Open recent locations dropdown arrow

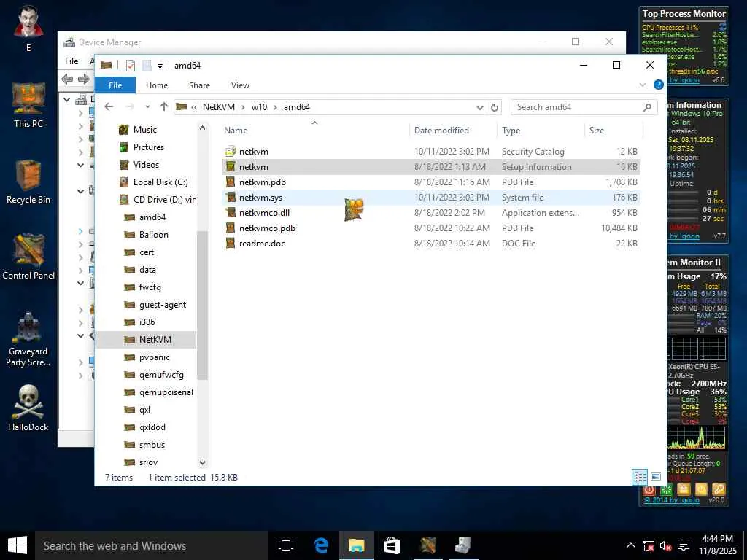coord(147,106)
